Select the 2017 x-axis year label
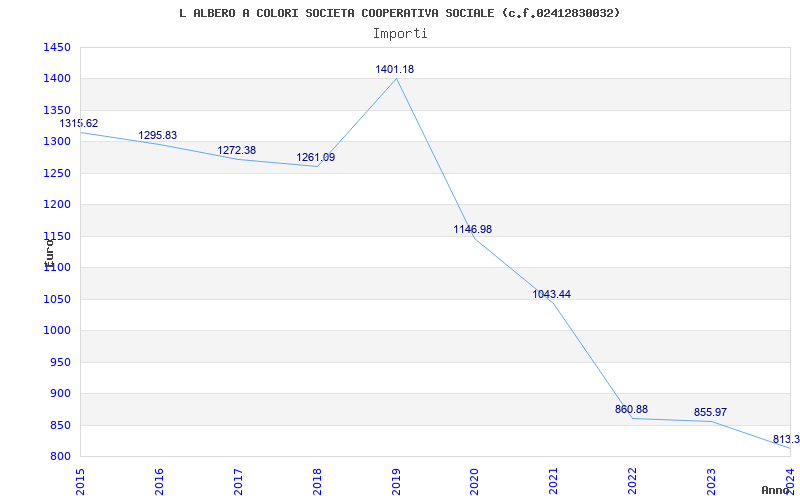This screenshot has width=800, height=500. [x=238, y=481]
